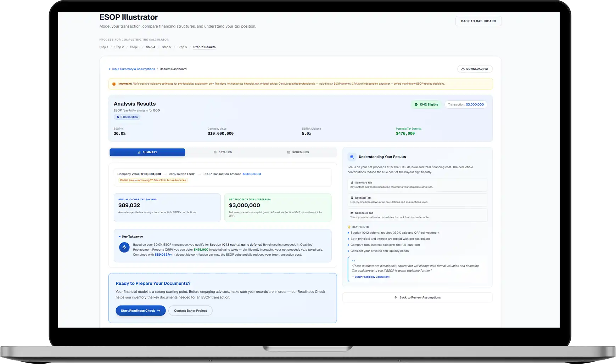Download the results as PDF

[x=475, y=69]
